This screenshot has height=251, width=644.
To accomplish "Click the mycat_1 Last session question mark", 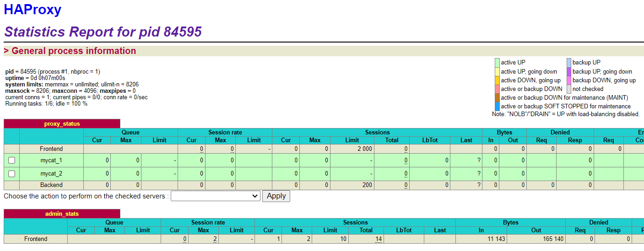I will click(479, 160).
